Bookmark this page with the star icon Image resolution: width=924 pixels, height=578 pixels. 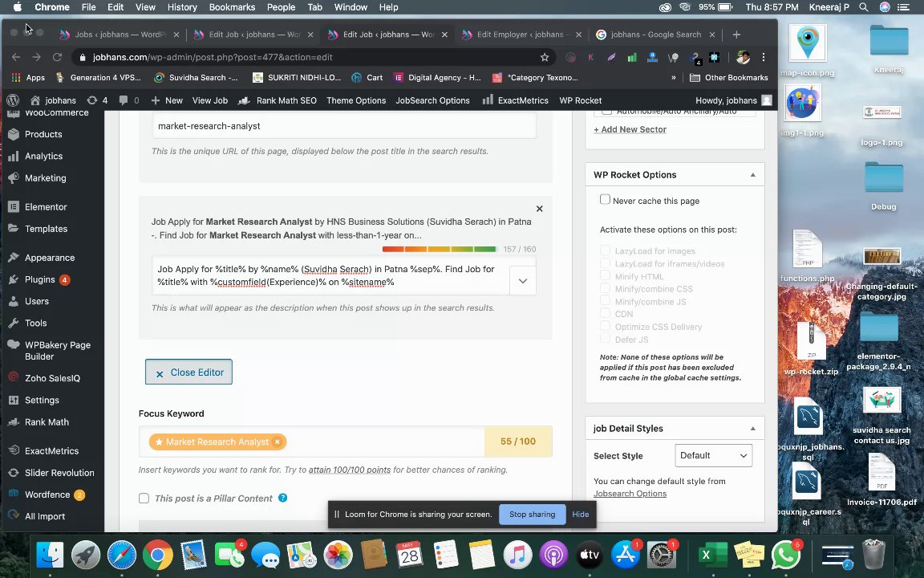pyautogui.click(x=545, y=57)
